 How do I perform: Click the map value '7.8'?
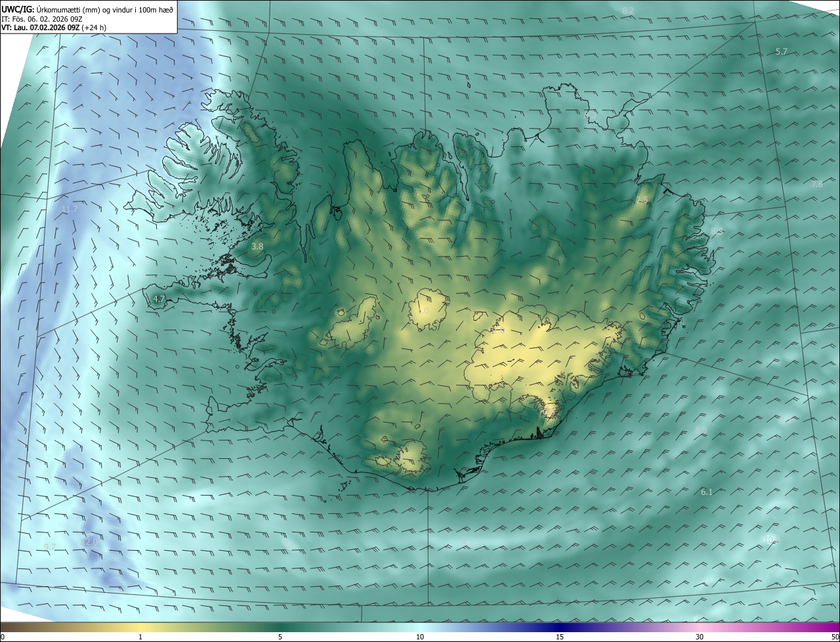(x=817, y=184)
